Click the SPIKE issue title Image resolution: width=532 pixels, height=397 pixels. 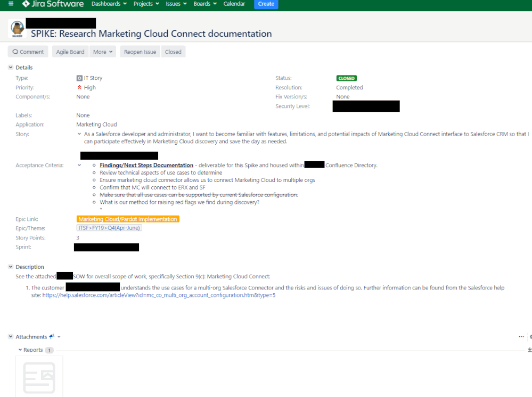151,34
